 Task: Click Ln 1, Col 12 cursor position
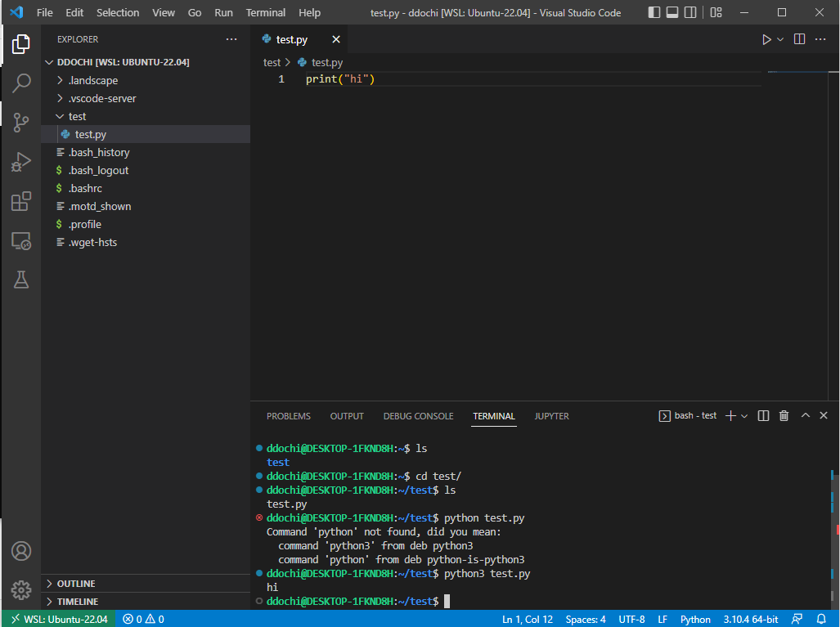(x=527, y=619)
